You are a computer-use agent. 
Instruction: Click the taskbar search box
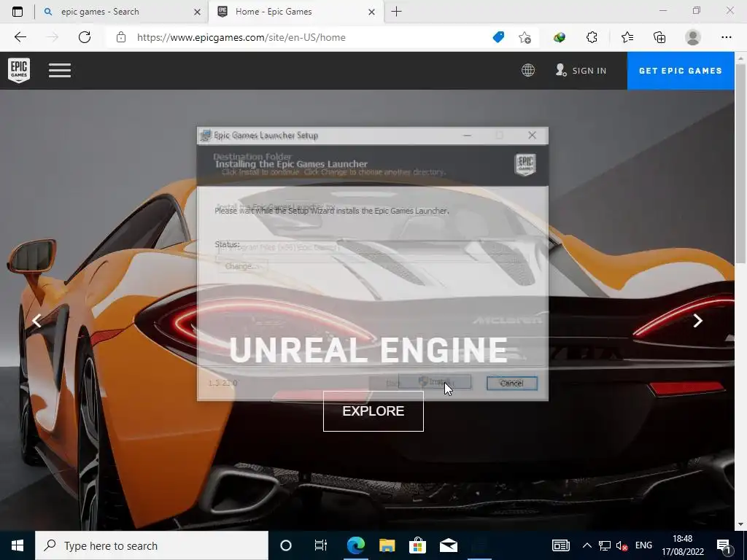coord(152,545)
